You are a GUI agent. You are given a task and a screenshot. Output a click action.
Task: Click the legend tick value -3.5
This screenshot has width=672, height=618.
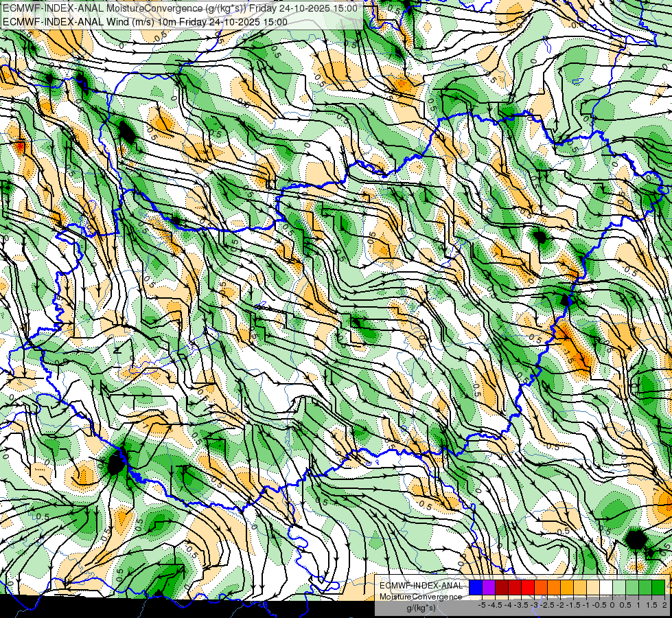(521, 605)
